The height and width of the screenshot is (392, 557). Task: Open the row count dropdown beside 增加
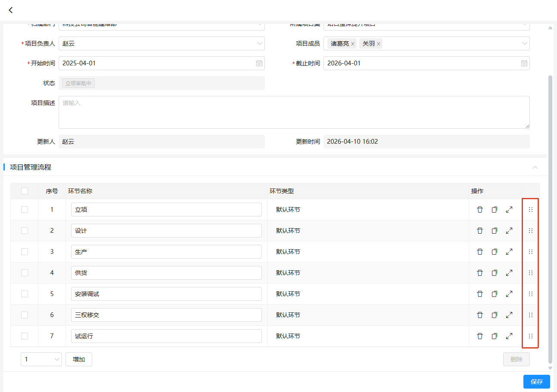tap(41, 359)
